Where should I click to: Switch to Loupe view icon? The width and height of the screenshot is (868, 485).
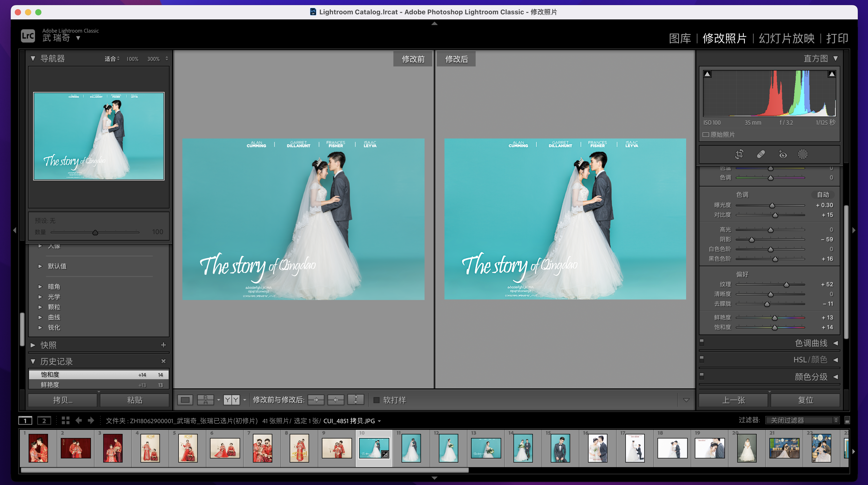click(x=185, y=400)
